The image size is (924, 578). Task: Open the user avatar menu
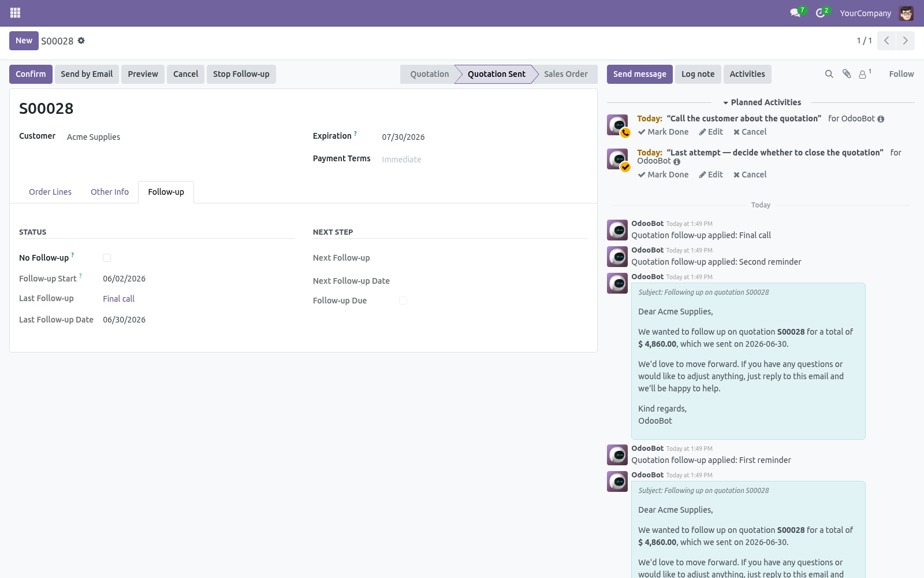(906, 13)
